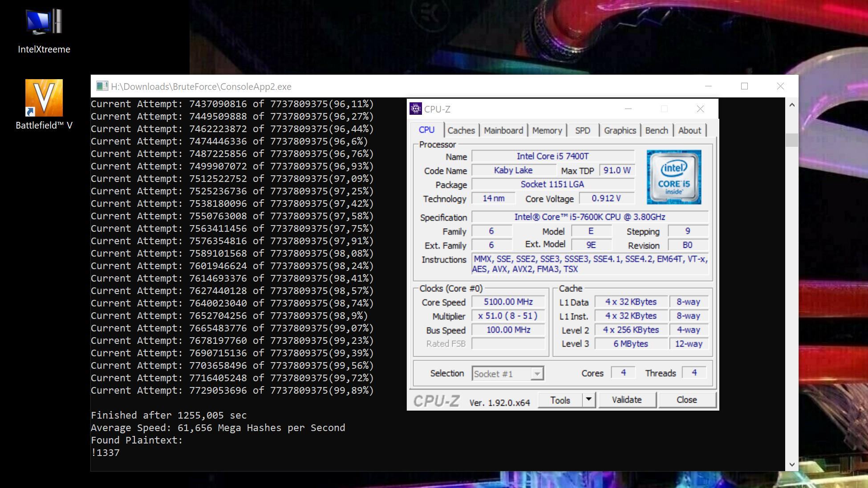Click the Close button in CPU-Z
Viewport: 868px width, 488px height.
pos(687,400)
